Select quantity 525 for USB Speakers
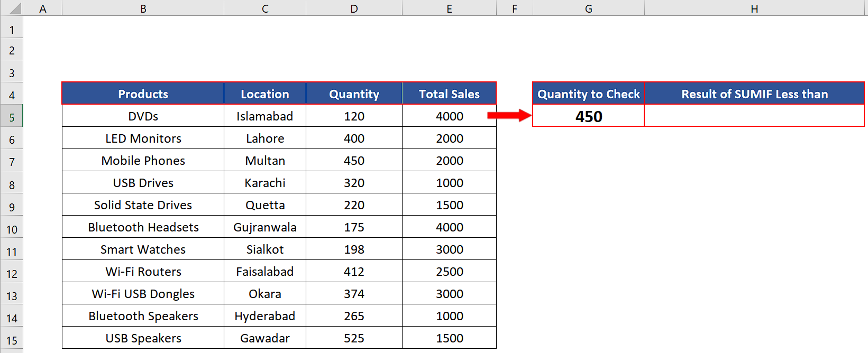Screen dimensions: 868x353 coord(354,338)
